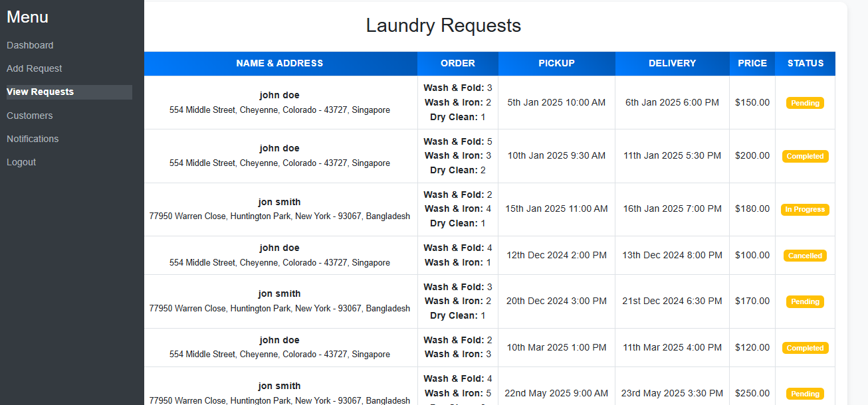This screenshot has height=405, width=868.
Task: Click the Order column header
Action: 458,64
